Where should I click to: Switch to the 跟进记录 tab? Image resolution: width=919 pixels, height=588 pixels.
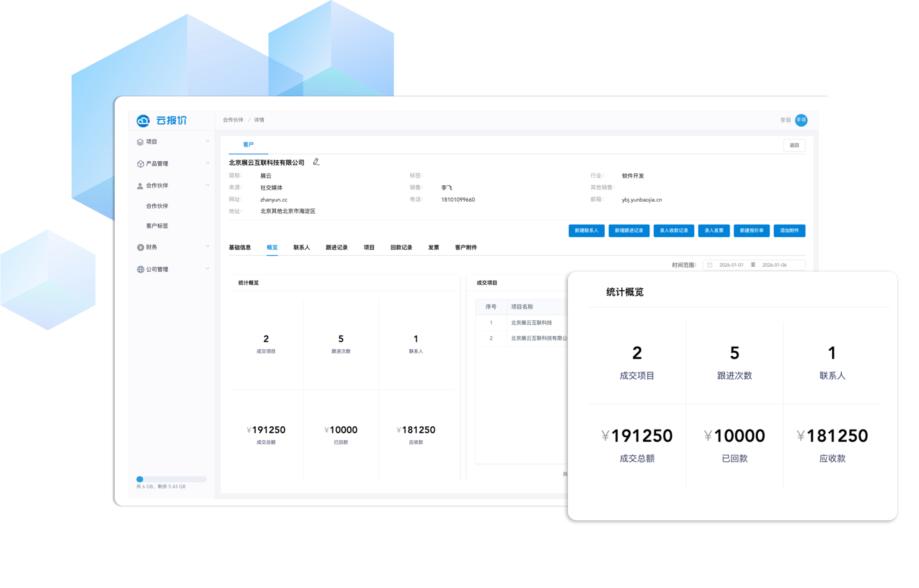pyautogui.click(x=337, y=247)
